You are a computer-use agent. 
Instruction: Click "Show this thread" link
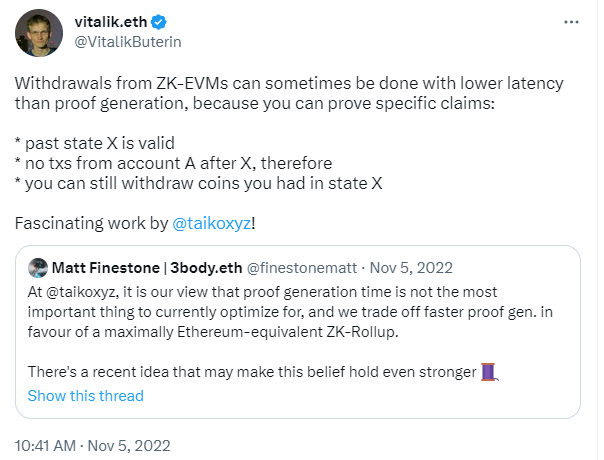[x=85, y=395]
